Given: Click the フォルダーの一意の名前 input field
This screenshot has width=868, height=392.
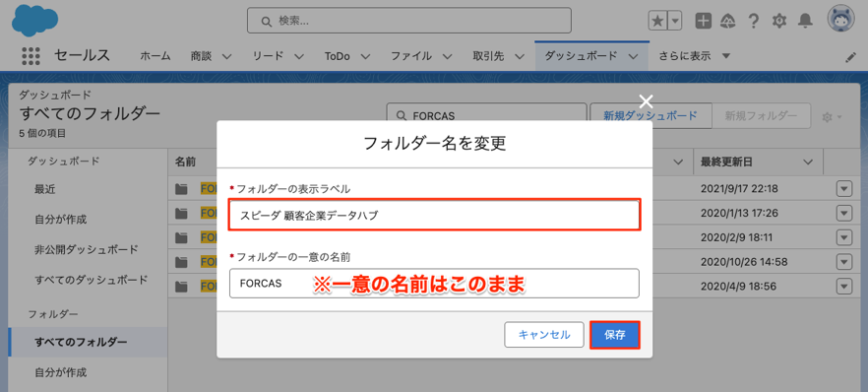Looking at the screenshot, I should point(435,284).
